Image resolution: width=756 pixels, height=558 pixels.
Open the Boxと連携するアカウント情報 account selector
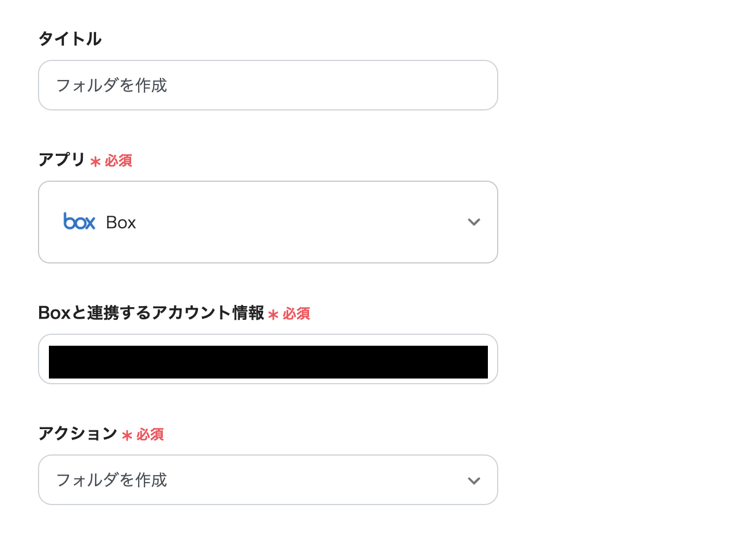tap(268, 360)
